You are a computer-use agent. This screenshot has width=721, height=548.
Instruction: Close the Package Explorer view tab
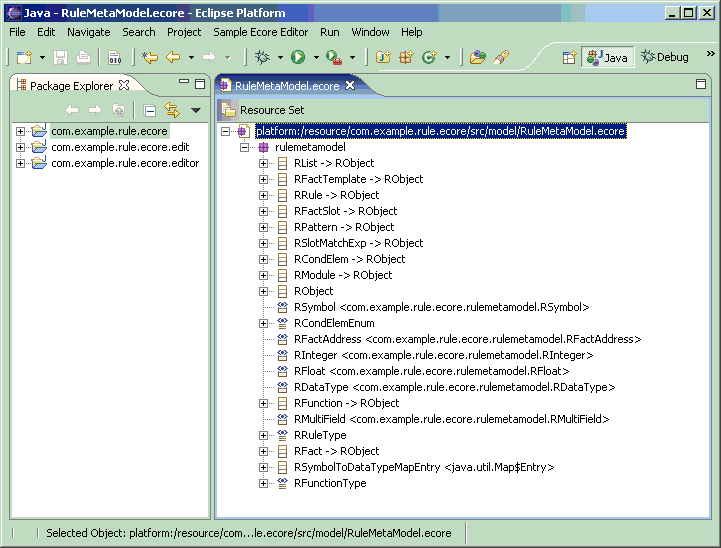coord(124,86)
